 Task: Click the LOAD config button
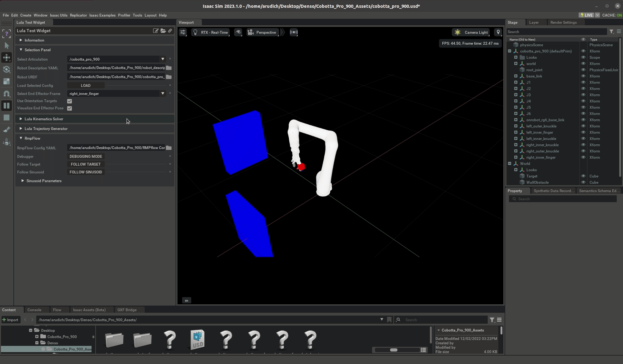[86, 85]
